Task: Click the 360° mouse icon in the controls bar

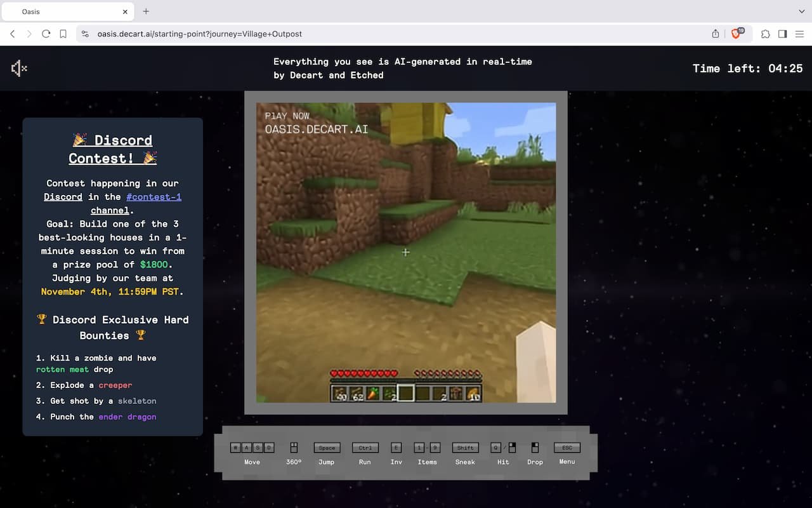Action: tap(293, 448)
